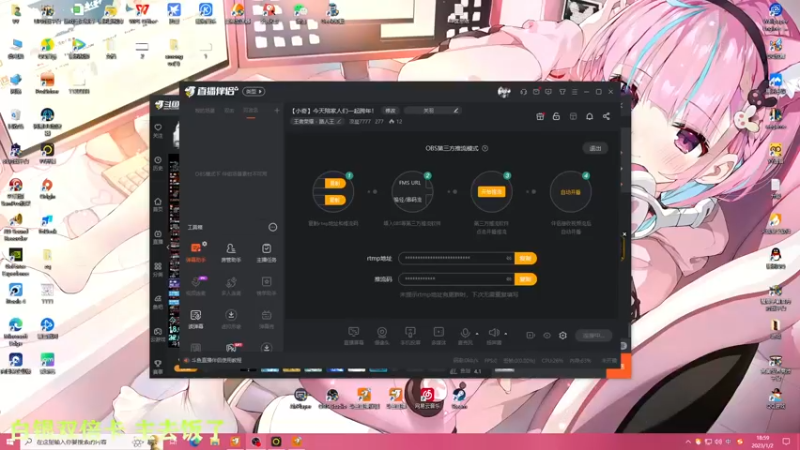Open the help icon beside OBS第三方推流模式
The height and width of the screenshot is (450, 800).
(x=485, y=148)
